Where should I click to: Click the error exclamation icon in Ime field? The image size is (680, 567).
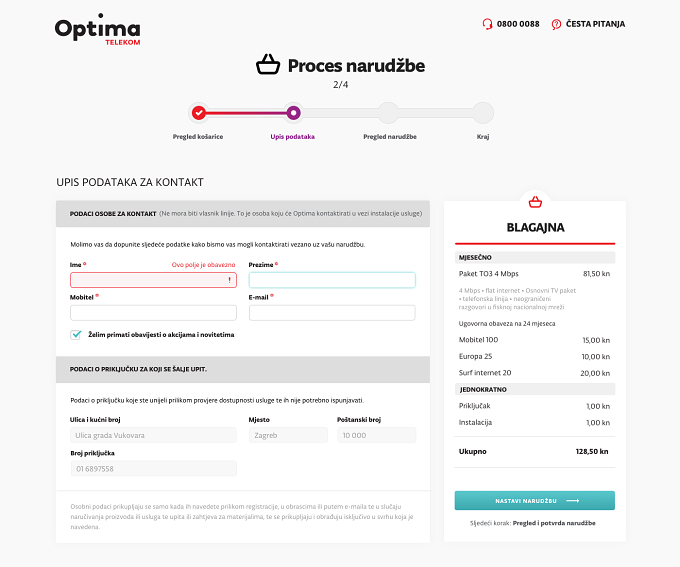click(x=229, y=280)
